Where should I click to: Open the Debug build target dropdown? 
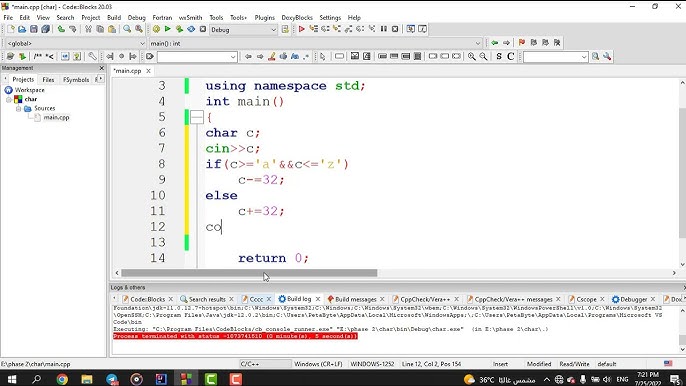243,30
